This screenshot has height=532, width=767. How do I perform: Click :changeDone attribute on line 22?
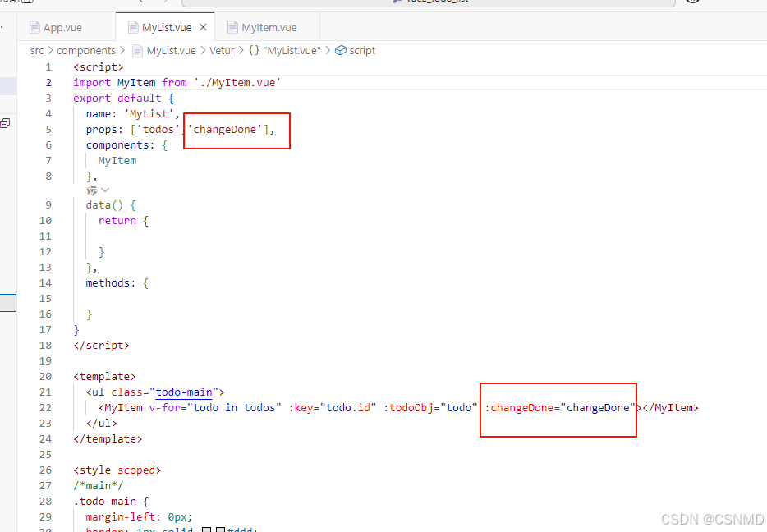click(x=519, y=408)
